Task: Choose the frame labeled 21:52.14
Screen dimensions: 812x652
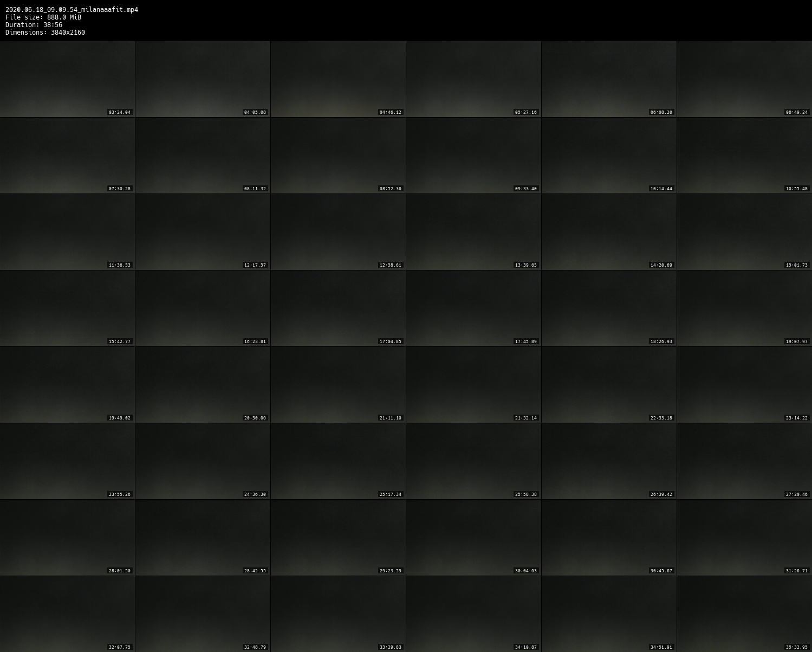Action: coord(473,385)
